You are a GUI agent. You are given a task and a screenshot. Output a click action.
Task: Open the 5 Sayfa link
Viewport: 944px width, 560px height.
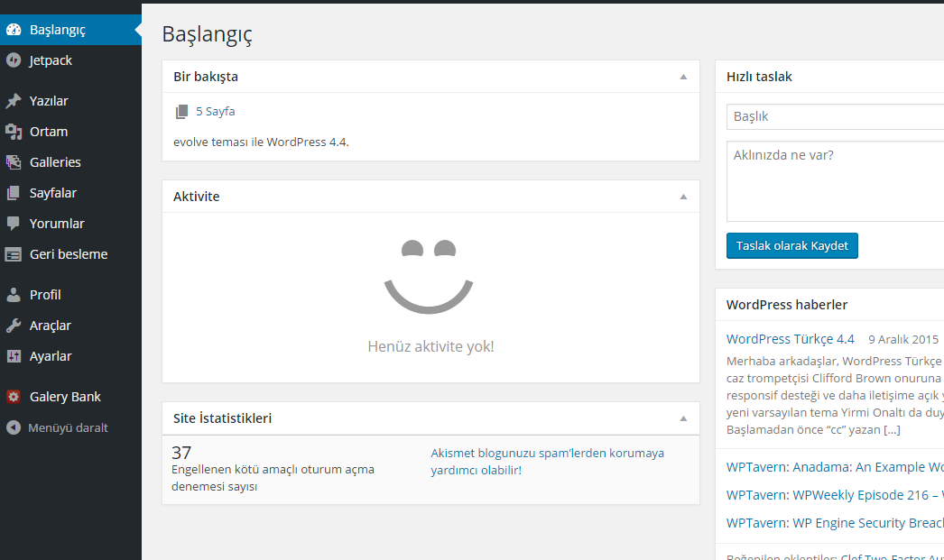click(215, 111)
